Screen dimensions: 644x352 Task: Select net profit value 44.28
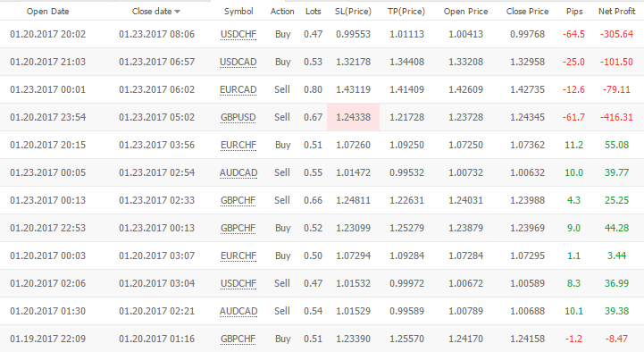click(x=617, y=228)
